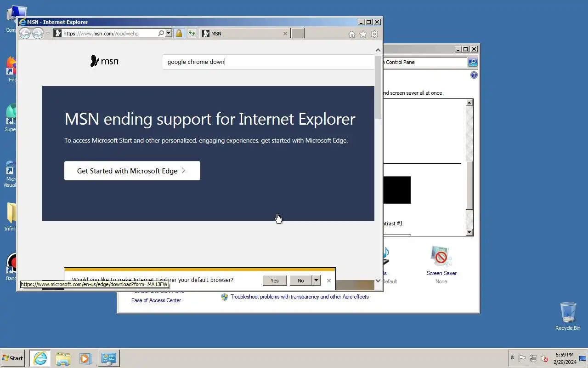This screenshot has height=368, width=588.
Task: Expand the dropdown arrow beside the No button
Action: point(316,280)
